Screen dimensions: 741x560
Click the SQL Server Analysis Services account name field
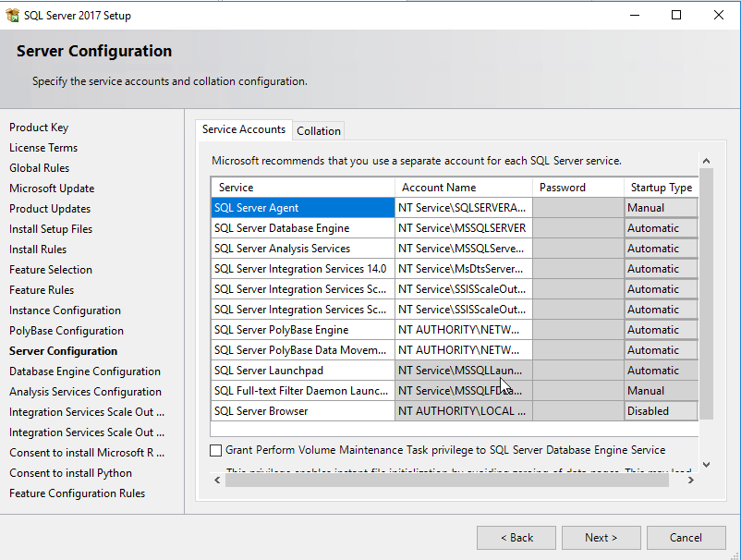pyautogui.click(x=463, y=249)
